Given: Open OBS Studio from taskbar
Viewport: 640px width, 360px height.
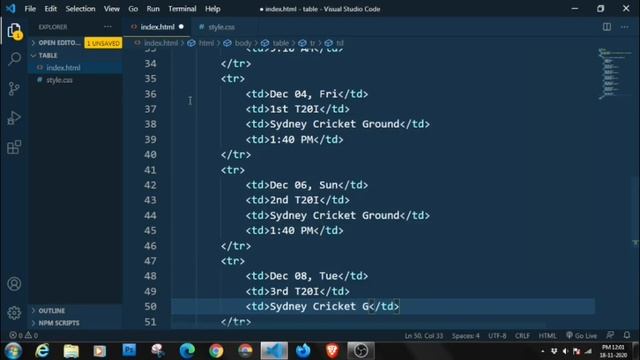Looking at the screenshot, I should 361,351.
